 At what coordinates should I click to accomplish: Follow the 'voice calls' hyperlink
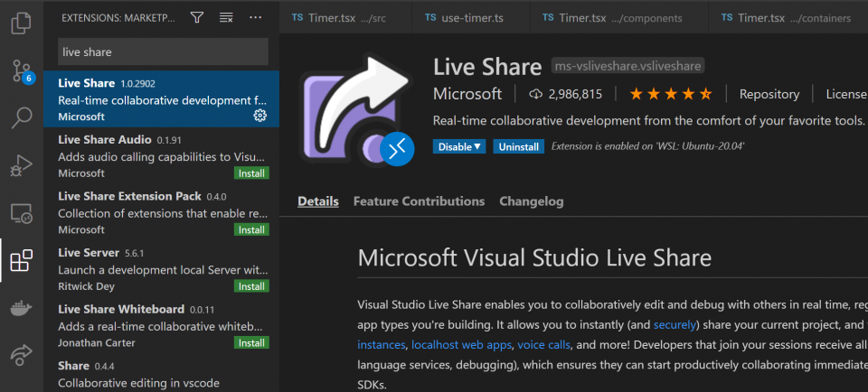(543, 344)
